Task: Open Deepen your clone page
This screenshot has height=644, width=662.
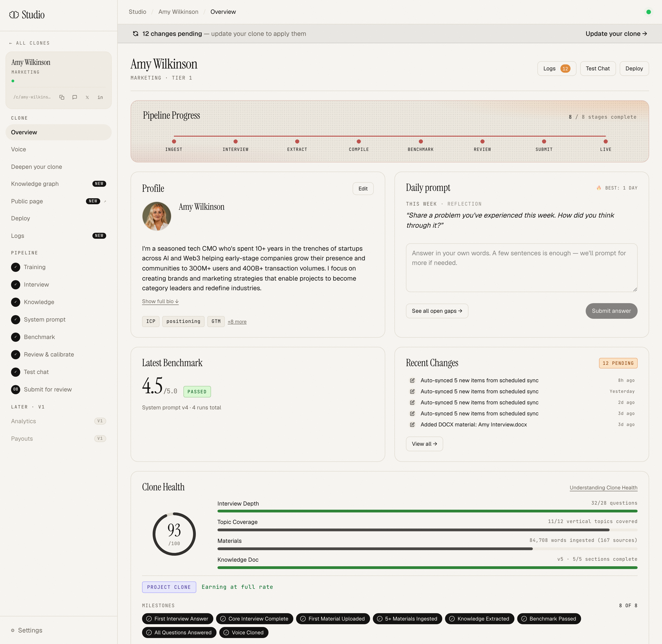Action: (x=58, y=167)
